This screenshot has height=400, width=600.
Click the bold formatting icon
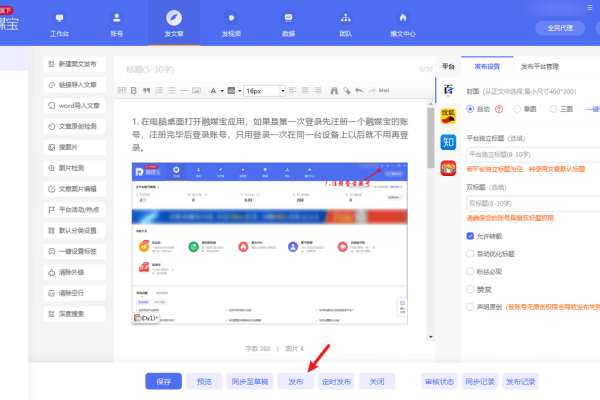point(134,90)
